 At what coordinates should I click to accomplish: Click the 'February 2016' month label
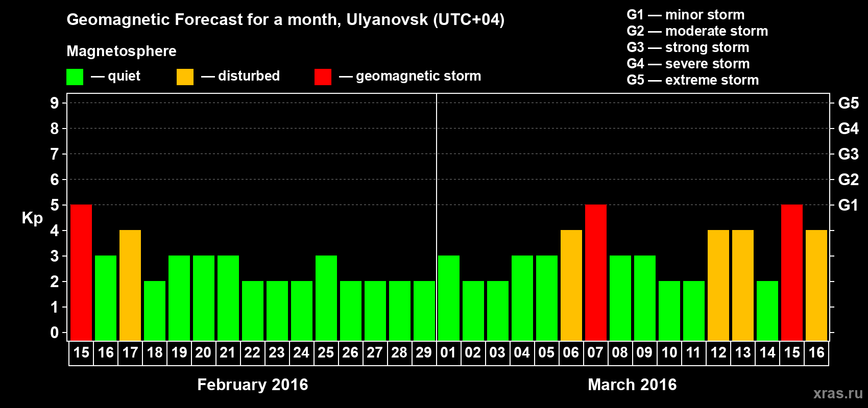click(253, 385)
